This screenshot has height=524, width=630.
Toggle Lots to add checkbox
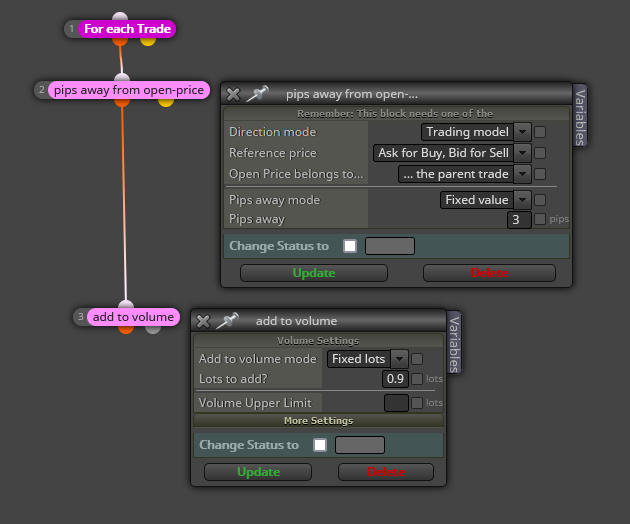coord(417,379)
